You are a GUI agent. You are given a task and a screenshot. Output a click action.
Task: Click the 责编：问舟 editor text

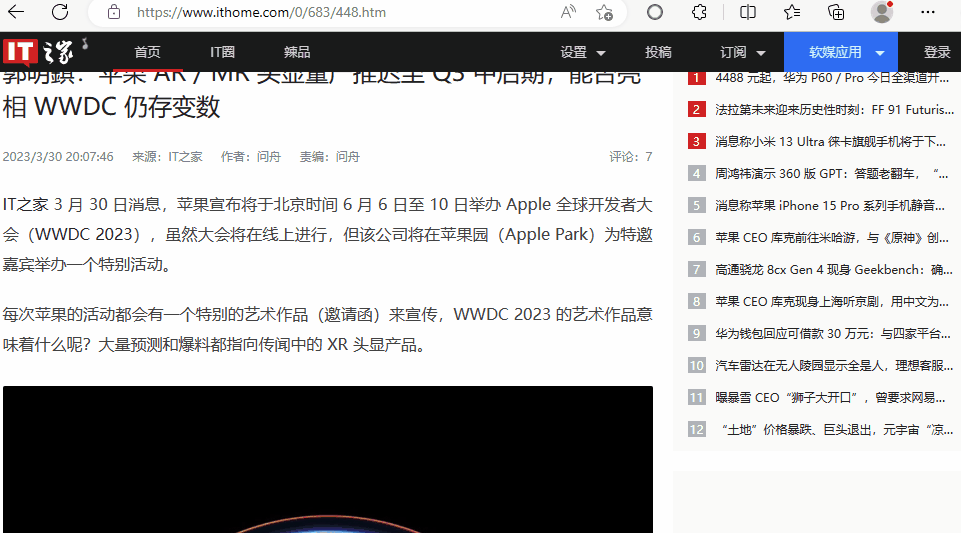329,157
